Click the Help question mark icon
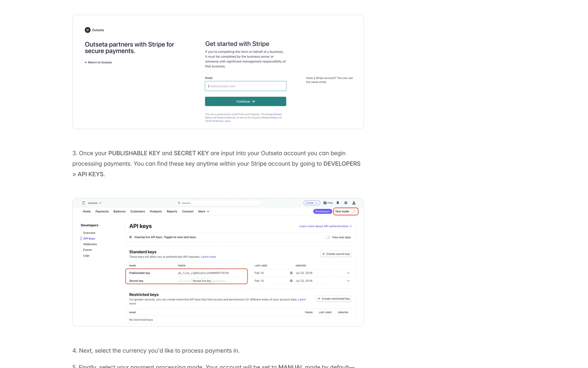Screen dimensions: 588x368 pos(325,203)
